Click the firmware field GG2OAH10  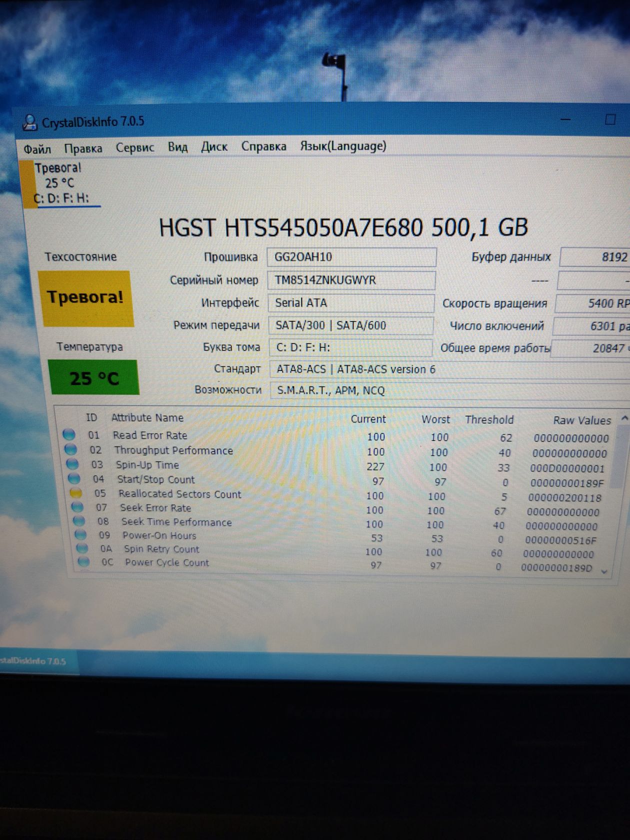pyautogui.click(x=351, y=257)
